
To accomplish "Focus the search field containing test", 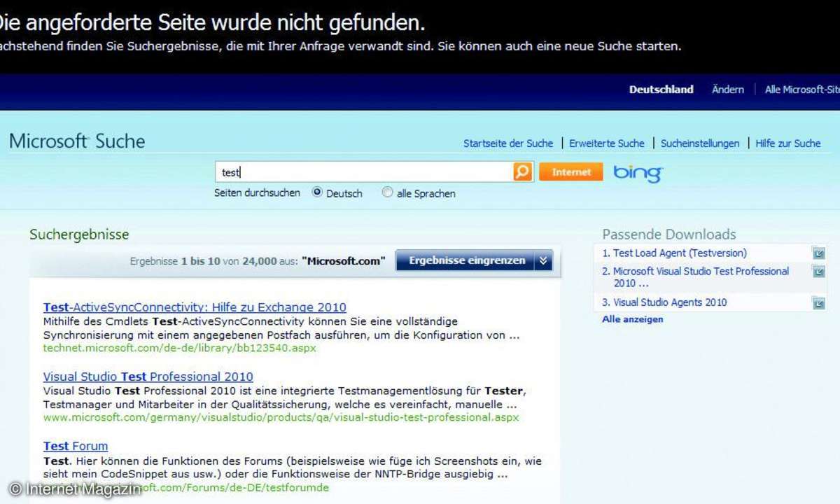I will (365, 172).
